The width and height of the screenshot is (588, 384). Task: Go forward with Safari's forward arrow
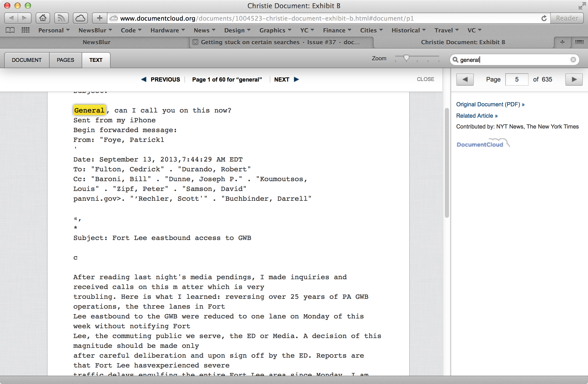point(25,18)
